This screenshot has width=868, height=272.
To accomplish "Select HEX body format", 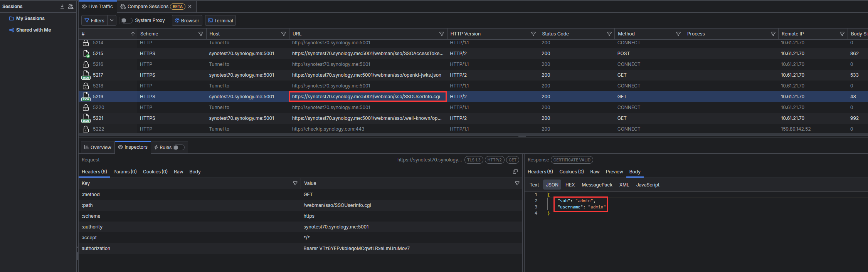I will 570,185.
